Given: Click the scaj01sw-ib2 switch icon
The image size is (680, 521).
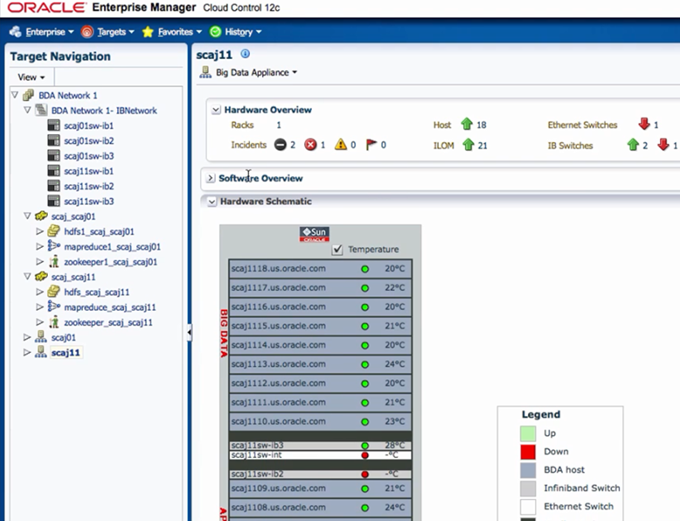Looking at the screenshot, I should [x=54, y=141].
